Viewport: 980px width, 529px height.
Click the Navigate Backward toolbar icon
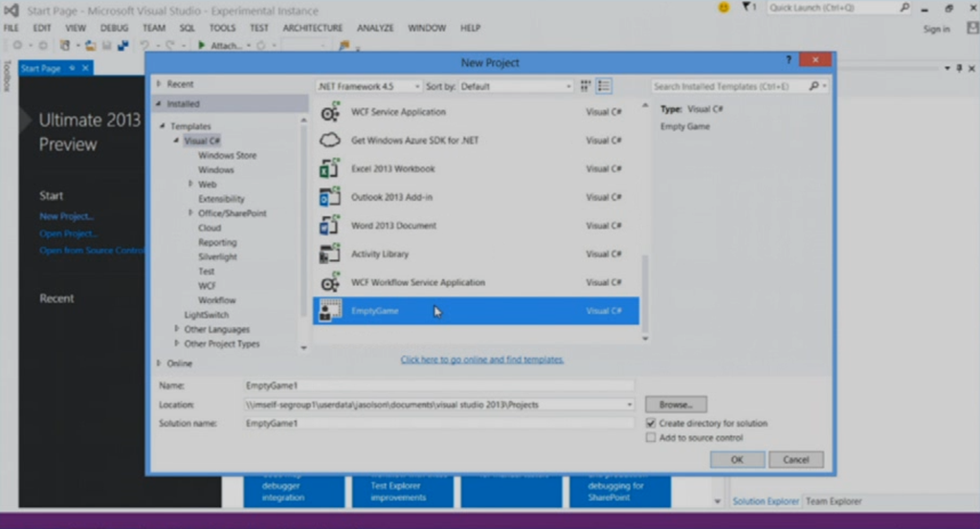(17, 45)
